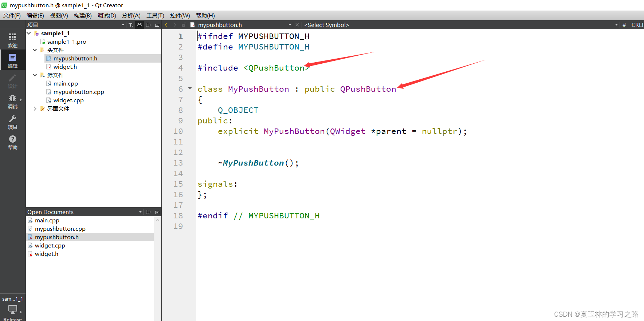644x321 pixels.
Task: Close the Open Documents panel
Action: click(157, 212)
